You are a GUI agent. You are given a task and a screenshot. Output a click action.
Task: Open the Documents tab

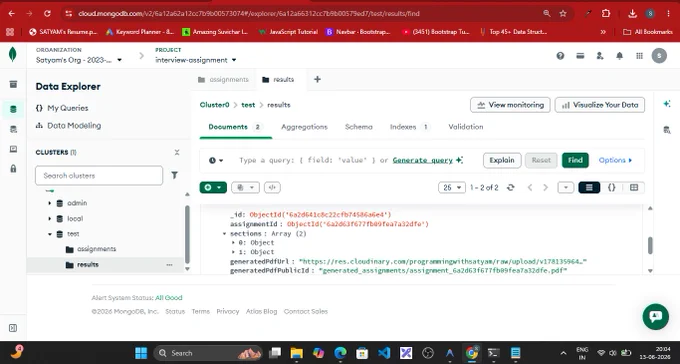pyautogui.click(x=235, y=127)
